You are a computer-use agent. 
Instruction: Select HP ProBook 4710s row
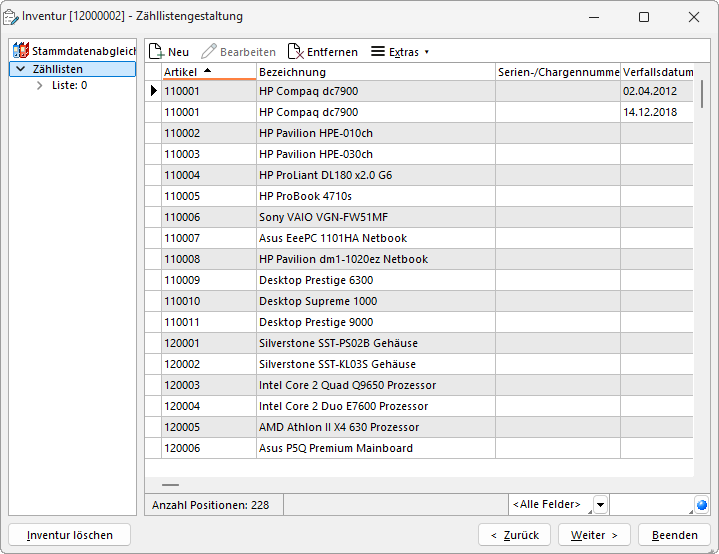coord(419,196)
